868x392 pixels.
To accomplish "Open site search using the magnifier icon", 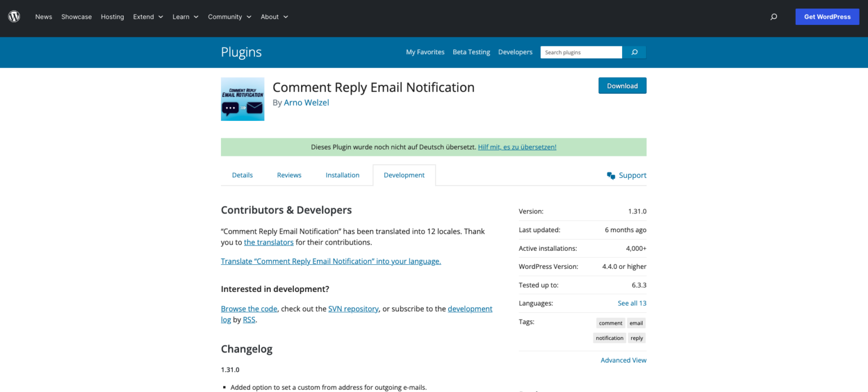I will click(774, 16).
